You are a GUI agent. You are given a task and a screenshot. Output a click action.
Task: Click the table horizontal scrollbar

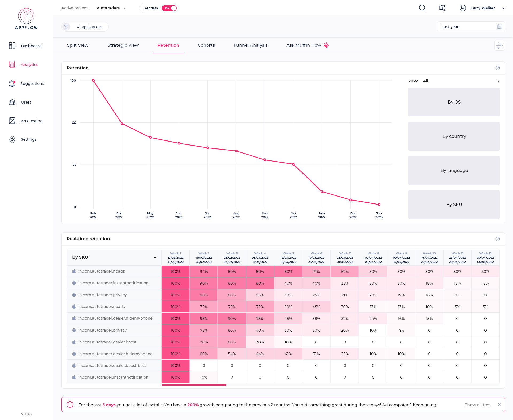point(194,385)
